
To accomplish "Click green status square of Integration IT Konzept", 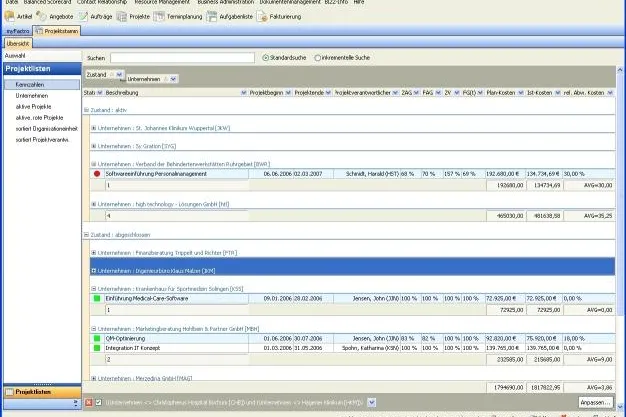I will [97, 348].
